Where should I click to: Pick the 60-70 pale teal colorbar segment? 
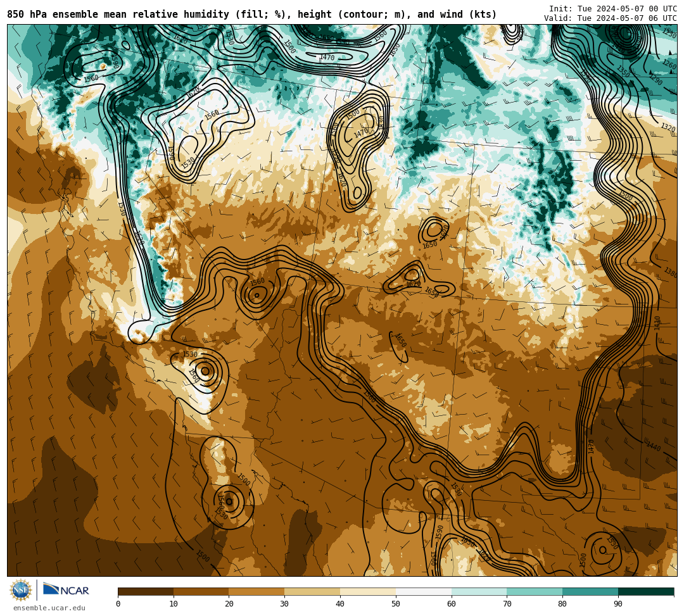coord(479,591)
